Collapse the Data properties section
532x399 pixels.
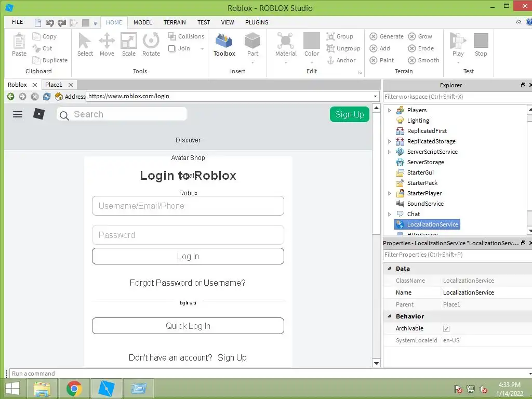[x=389, y=268]
